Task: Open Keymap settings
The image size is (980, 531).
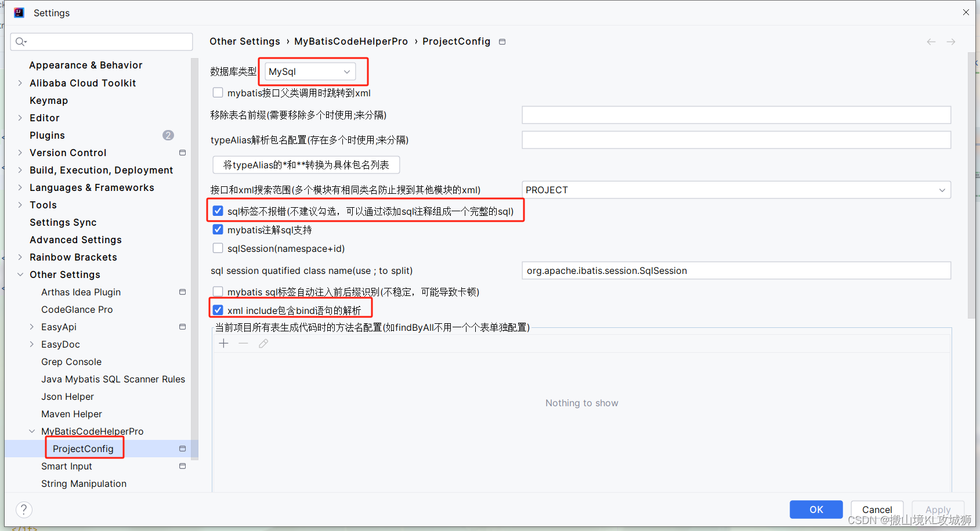Action: 49,100
